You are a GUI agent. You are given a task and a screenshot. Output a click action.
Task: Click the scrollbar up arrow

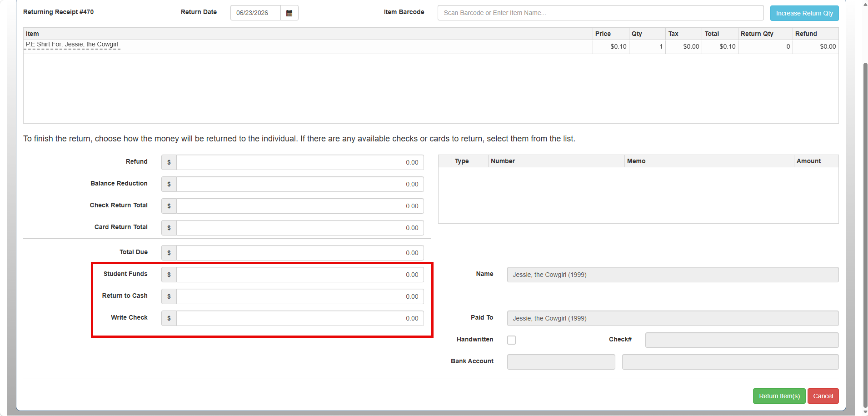pyautogui.click(x=865, y=4)
